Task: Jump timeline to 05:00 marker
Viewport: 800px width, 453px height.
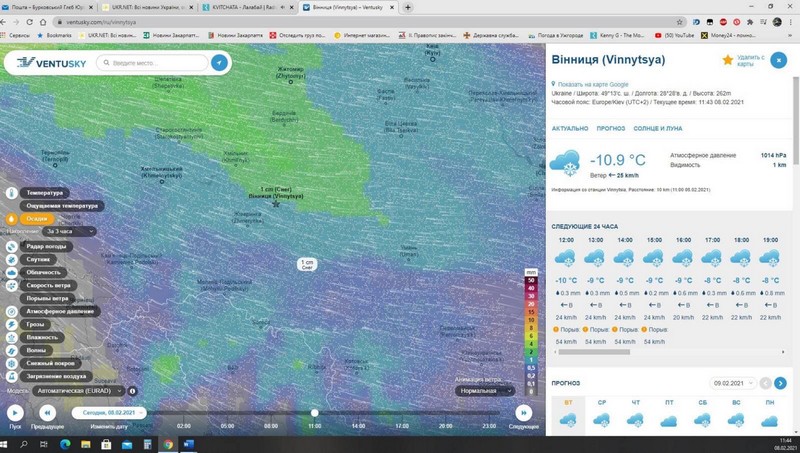Action: coord(228,426)
